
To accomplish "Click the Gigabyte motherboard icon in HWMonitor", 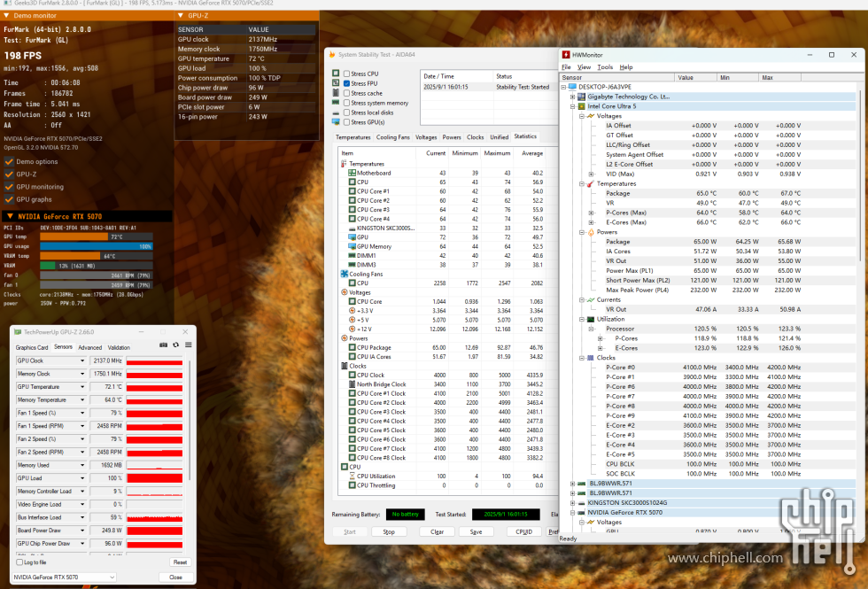I will coord(581,97).
